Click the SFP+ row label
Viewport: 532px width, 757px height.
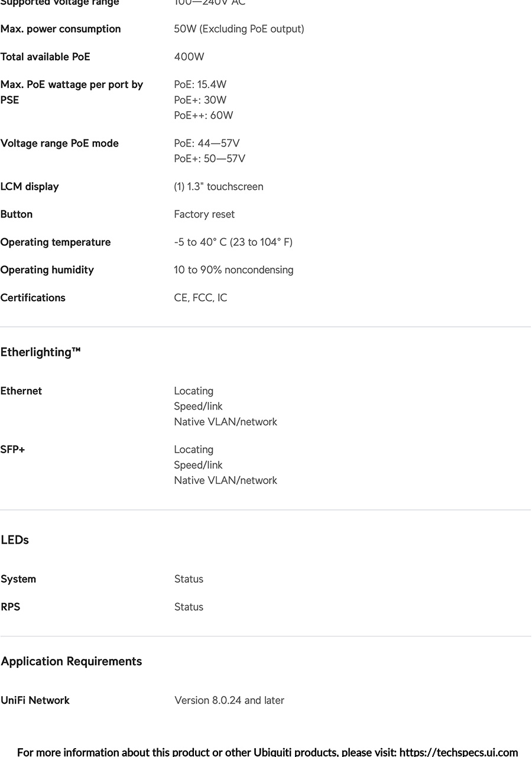(x=13, y=450)
